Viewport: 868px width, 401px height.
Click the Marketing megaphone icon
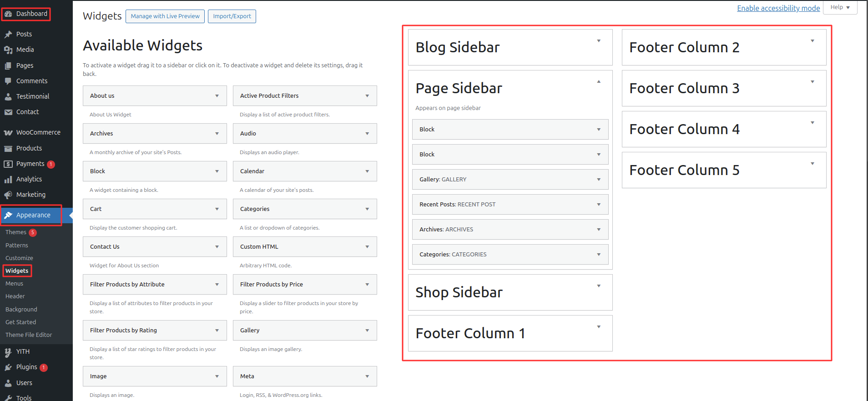point(8,195)
